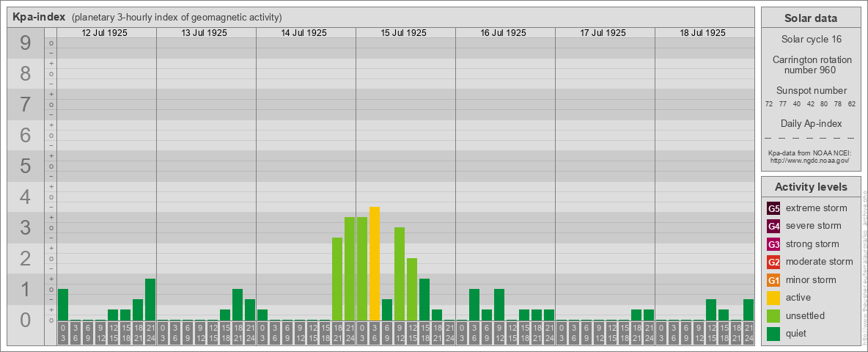The image size is (868, 352).
Task: Click the quiet bar for 16 Jul 03-06
Action: click(x=474, y=304)
